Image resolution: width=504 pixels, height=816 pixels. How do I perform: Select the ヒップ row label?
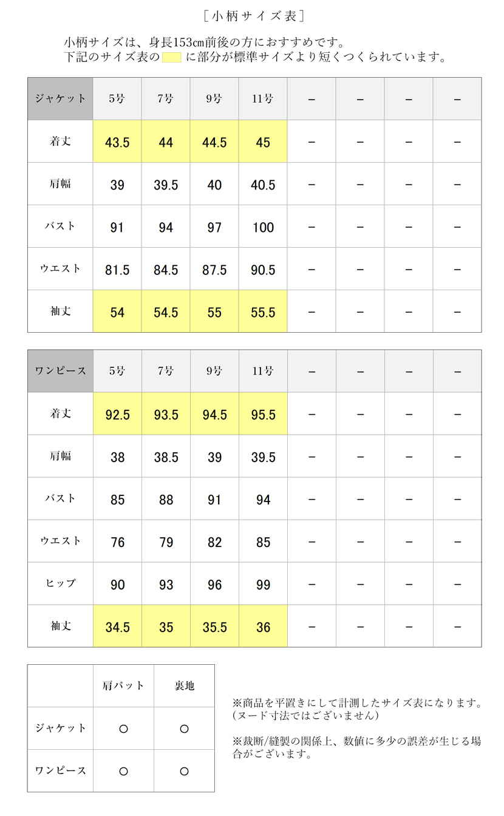point(60,583)
